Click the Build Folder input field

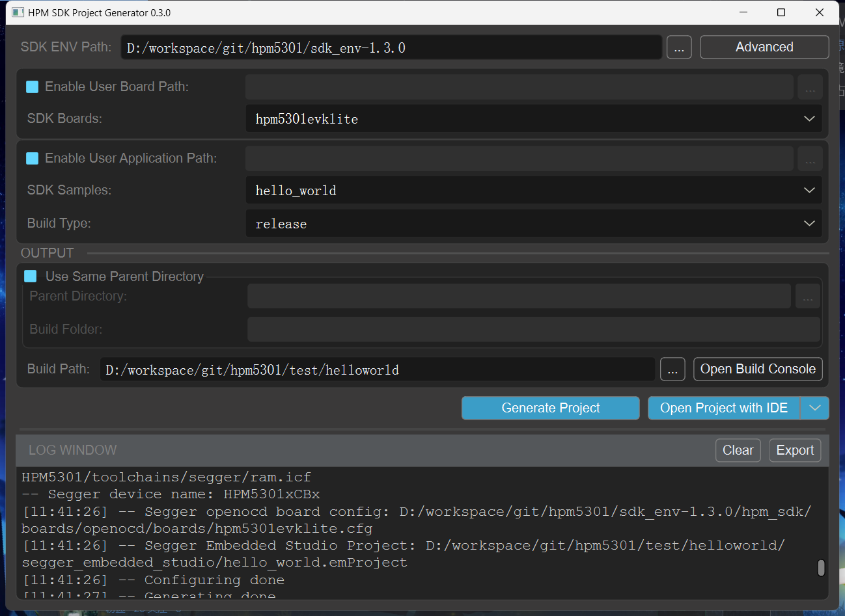[533, 329]
